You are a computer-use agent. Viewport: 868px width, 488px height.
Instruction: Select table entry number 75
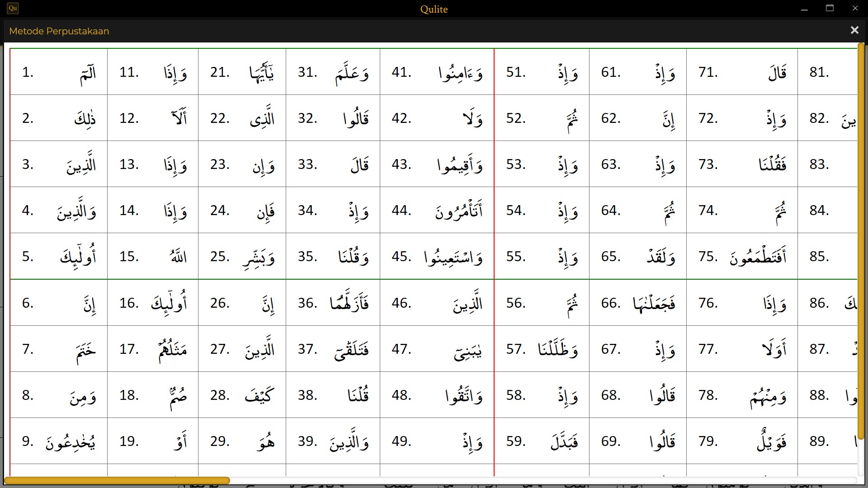(x=742, y=257)
